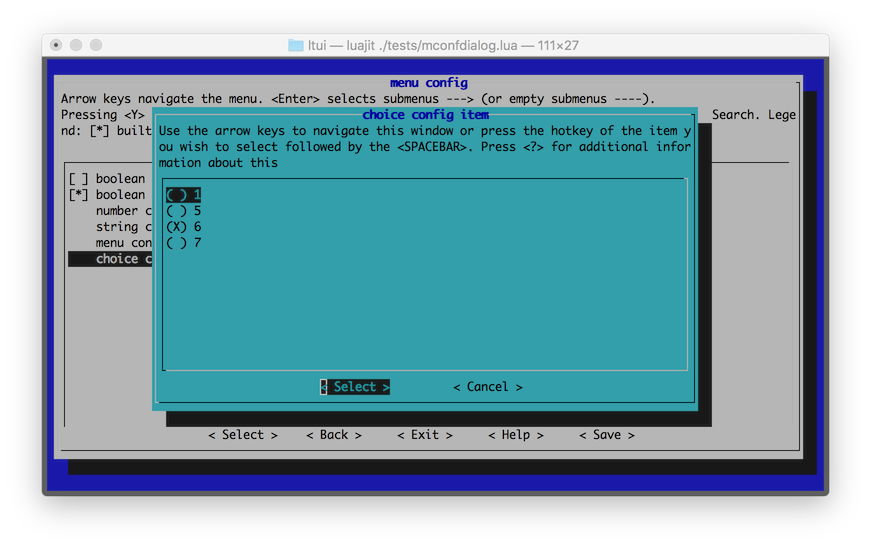The height and width of the screenshot is (546, 871).
Task: Open the menu config submenu entry
Action: (123, 243)
